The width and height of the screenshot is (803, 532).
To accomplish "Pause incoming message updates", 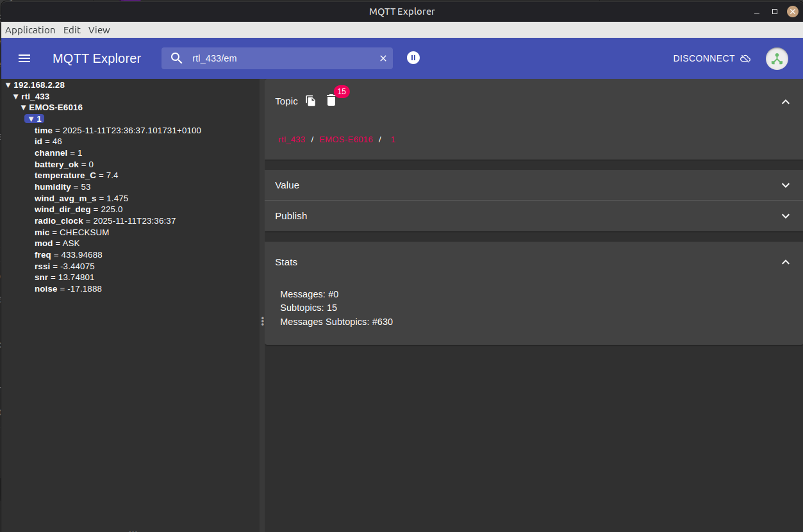I will tap(413, 58).
